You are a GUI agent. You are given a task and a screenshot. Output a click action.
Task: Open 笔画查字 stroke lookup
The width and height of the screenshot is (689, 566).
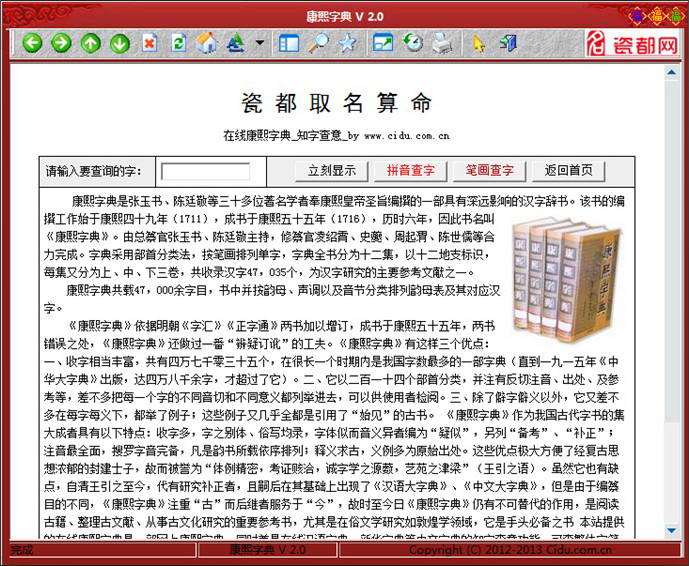pyautogui.click(x=490, y=171)
